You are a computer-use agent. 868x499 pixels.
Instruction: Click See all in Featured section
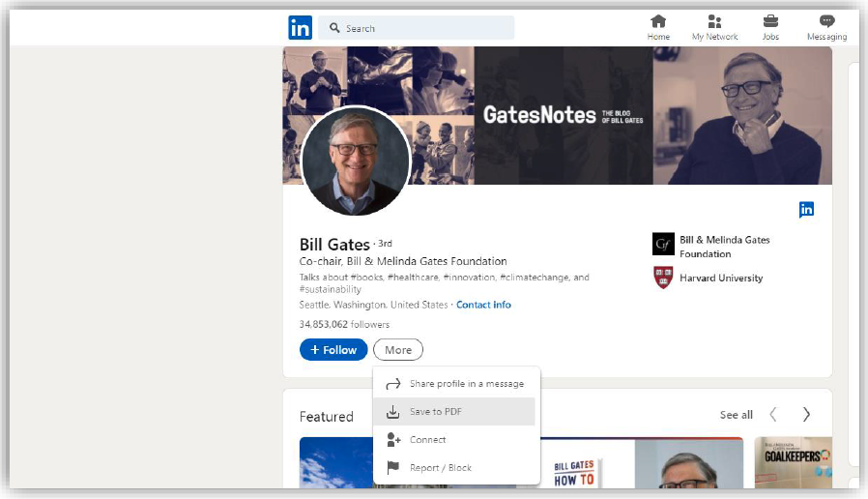click(736, 415)
